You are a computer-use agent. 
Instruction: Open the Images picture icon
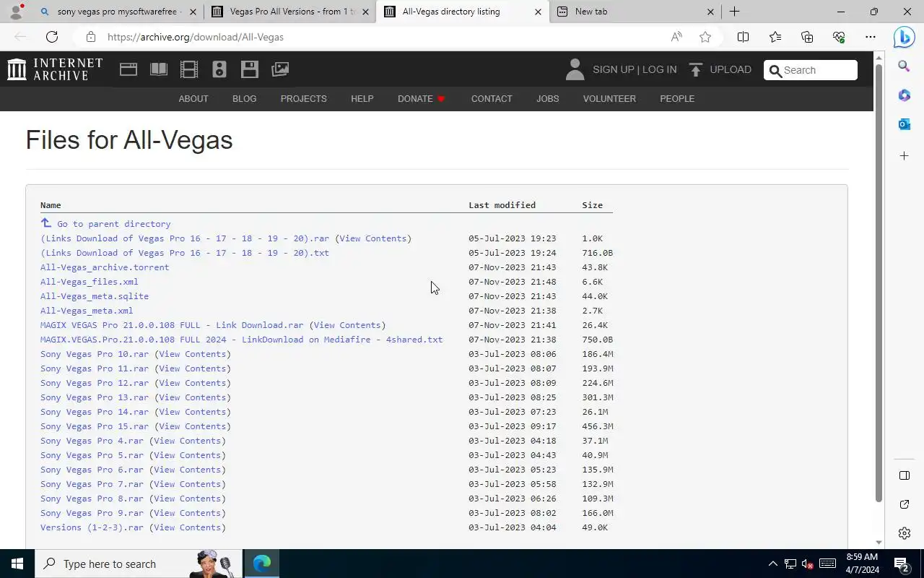coord(280,69)
